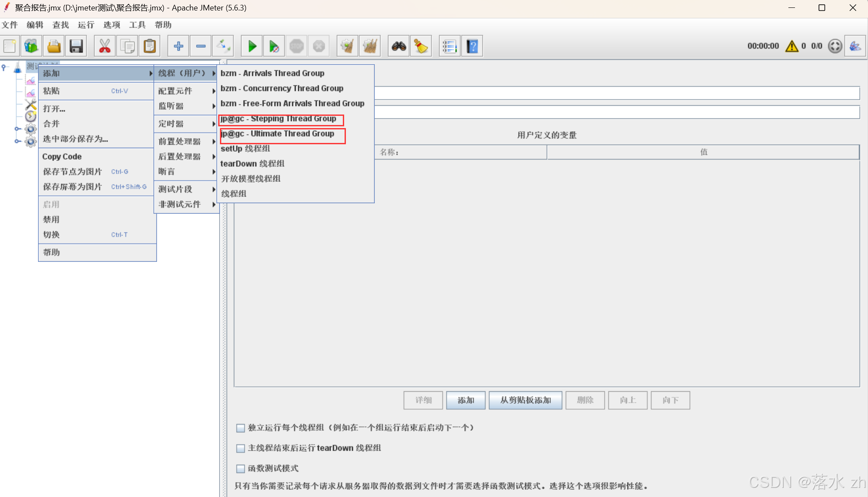Viewport: 868px width, 497px height.
Task: Open the 运行 menu
Action: pos(86,25)
